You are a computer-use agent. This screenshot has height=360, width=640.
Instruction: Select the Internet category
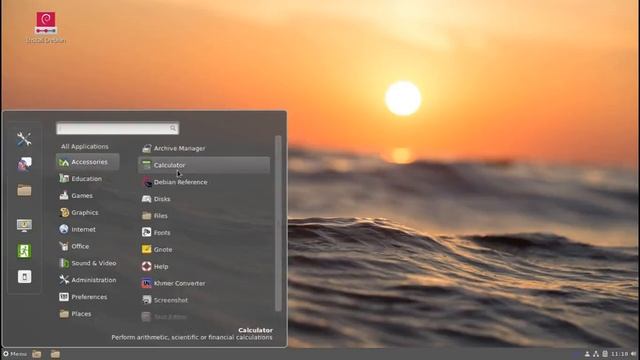coord(88,229)
